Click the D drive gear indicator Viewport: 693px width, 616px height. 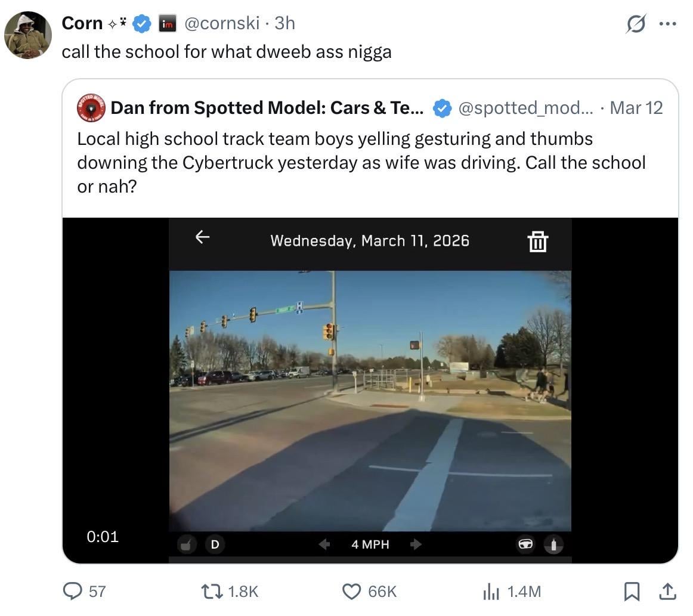[x=215, y=544]
